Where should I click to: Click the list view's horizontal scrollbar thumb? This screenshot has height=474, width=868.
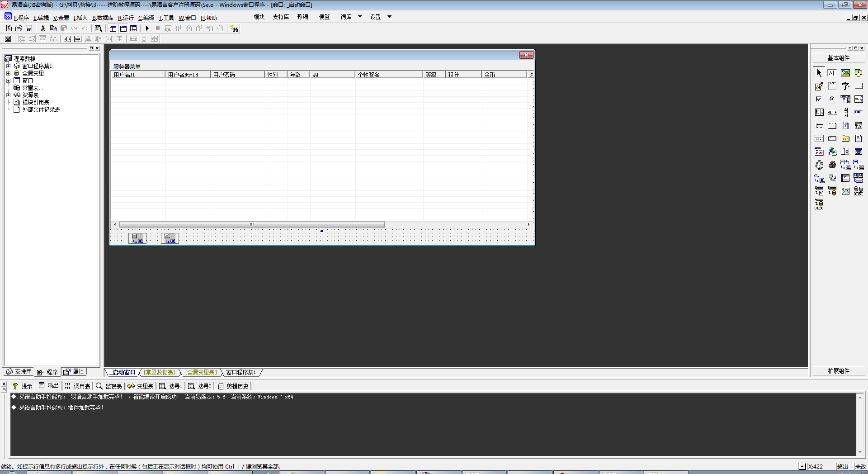click(252, 224)
